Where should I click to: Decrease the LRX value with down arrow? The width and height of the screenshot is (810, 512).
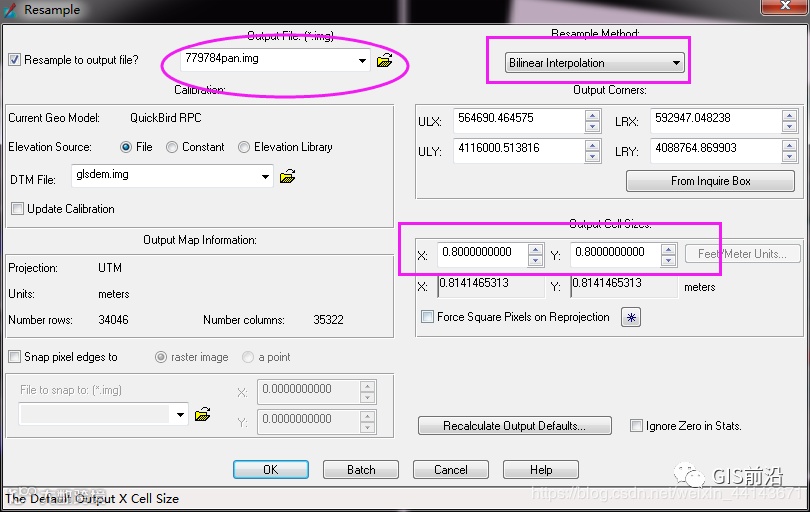(x=789, y=127)
